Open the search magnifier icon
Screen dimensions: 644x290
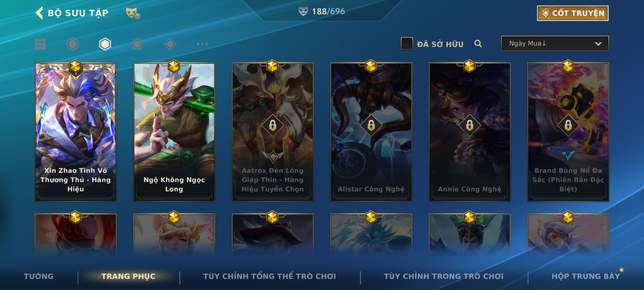tap(478, 44)
